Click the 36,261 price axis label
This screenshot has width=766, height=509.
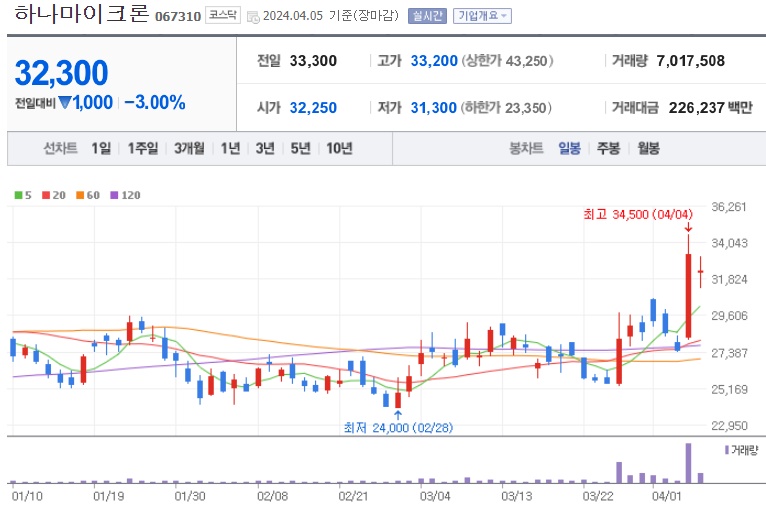(729, 207)
